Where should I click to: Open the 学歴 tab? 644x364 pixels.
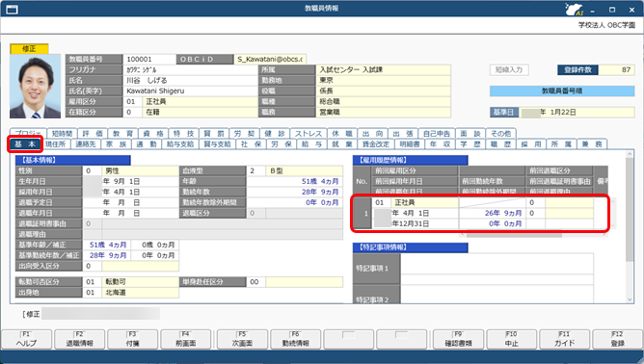(x=470, y=144)
